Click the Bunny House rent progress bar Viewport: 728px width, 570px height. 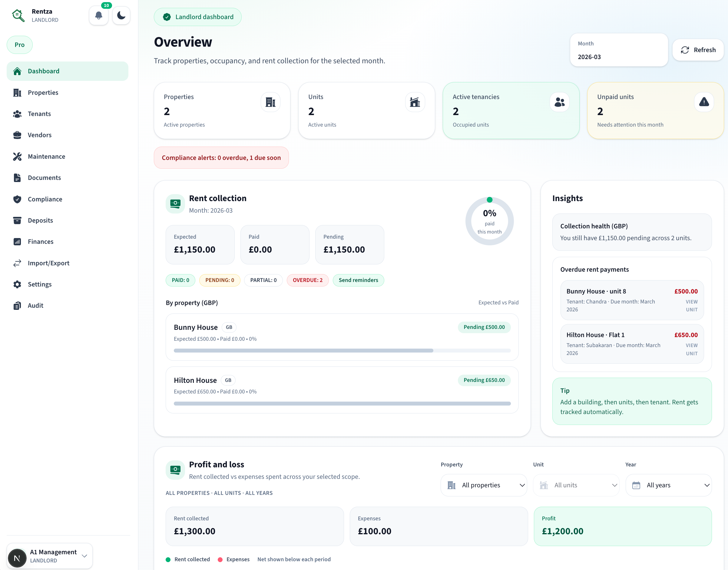[342, 350]
